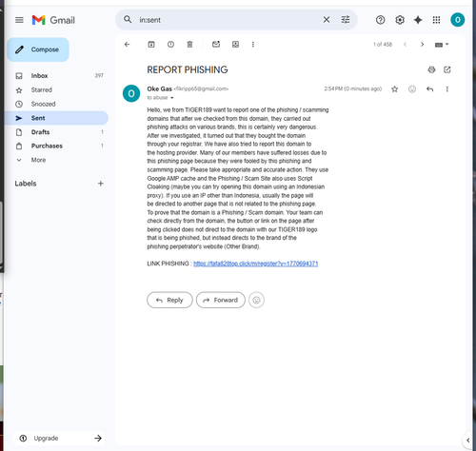Click sender avatar O of Oke Gas
Viewport: 476px width, 451px height.
(131, 93)
